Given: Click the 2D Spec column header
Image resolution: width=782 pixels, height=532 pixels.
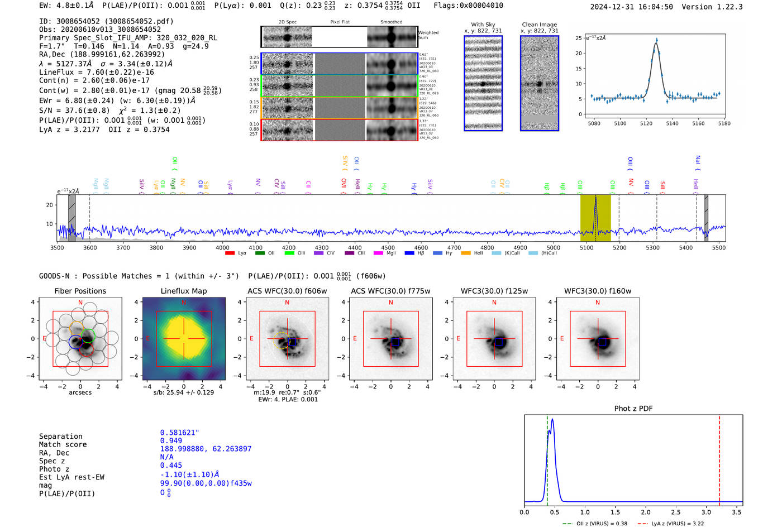Looking at the screenshot, I should point(288,22).
